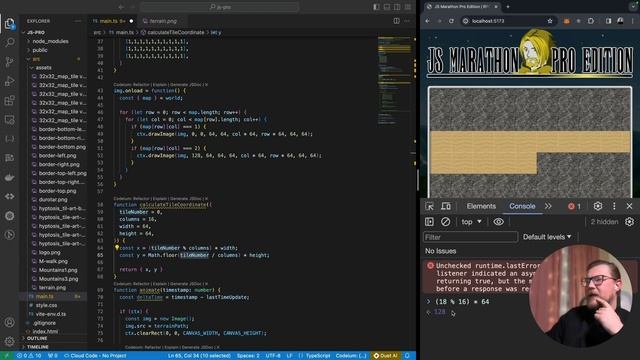Open logo.png in the file explorer

[x=49, y=253]
